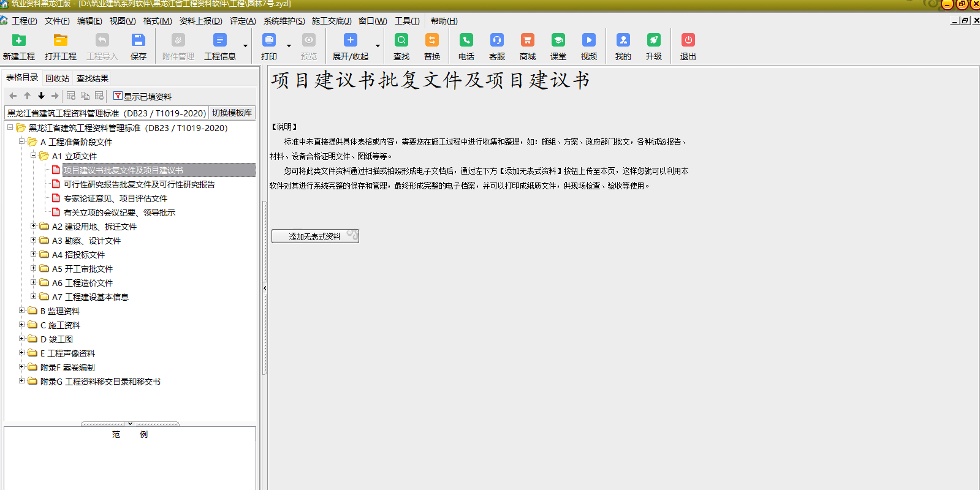Click the 切换模板库 button

tap(232, 113)
